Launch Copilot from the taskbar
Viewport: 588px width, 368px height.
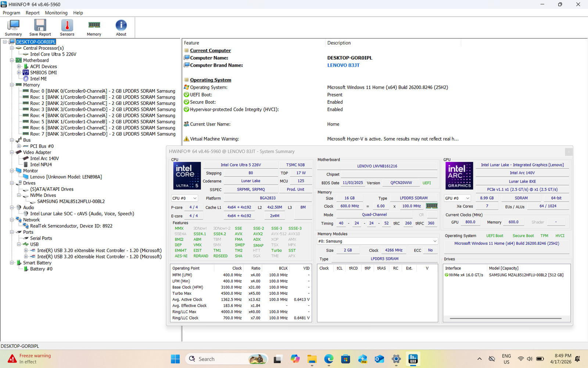coord(295,359)
